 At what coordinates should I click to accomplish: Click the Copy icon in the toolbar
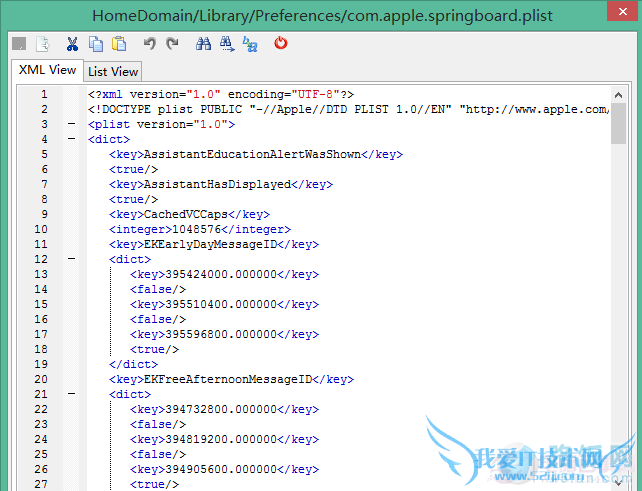[96, 44]
